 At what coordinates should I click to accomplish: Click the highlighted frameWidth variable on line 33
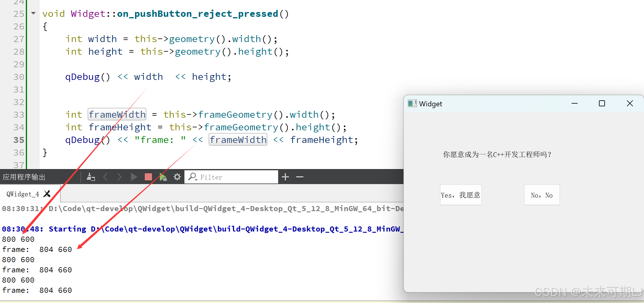click(x=117, y=114)
